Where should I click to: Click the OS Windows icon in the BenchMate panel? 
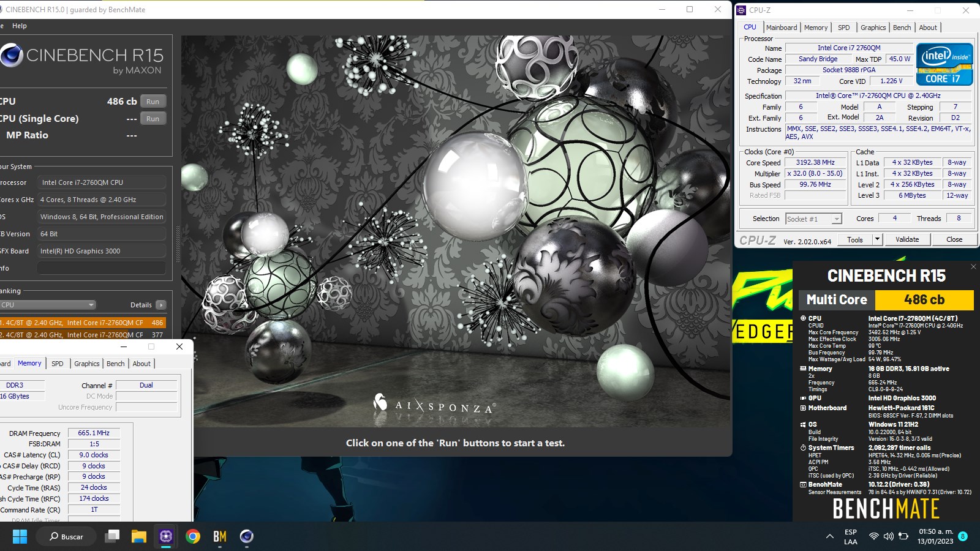(x=803, y=424)
